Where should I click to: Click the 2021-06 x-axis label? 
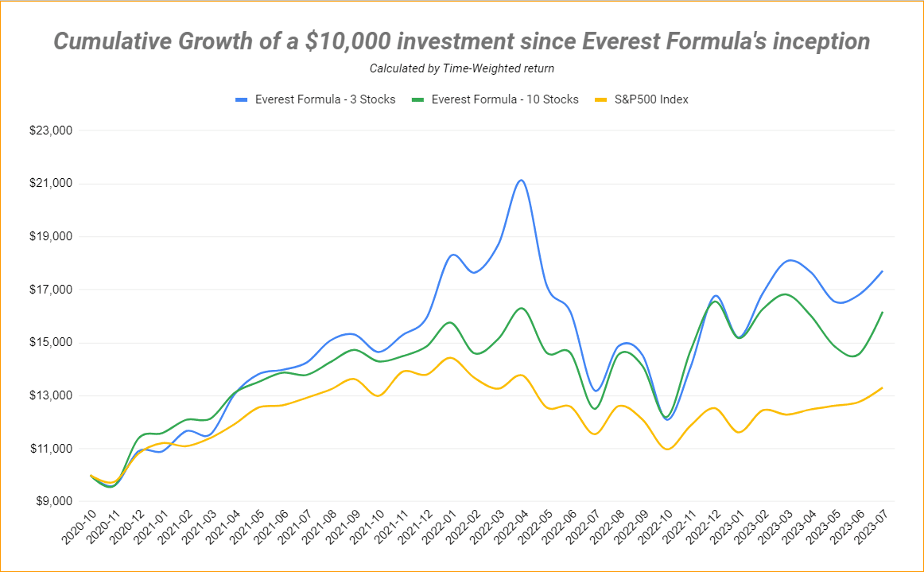coord(272,527)
